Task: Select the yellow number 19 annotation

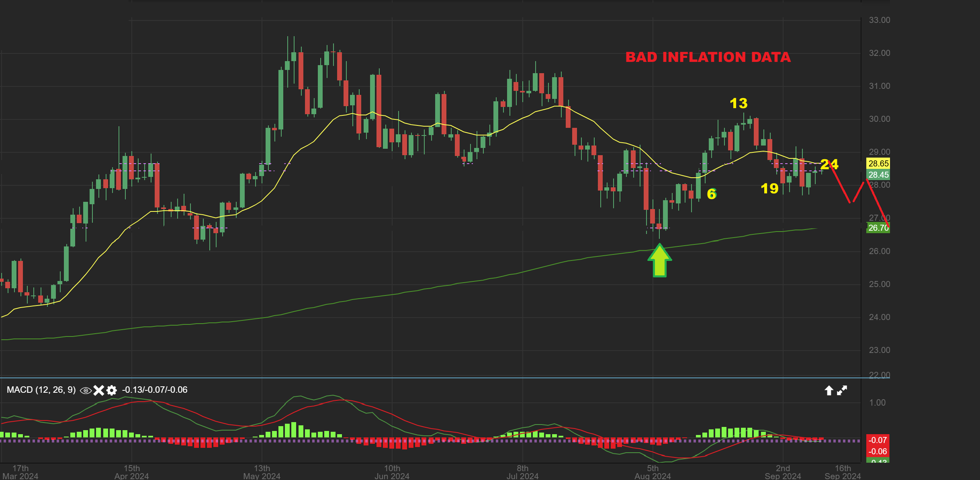Action: (x=769, y=189)
